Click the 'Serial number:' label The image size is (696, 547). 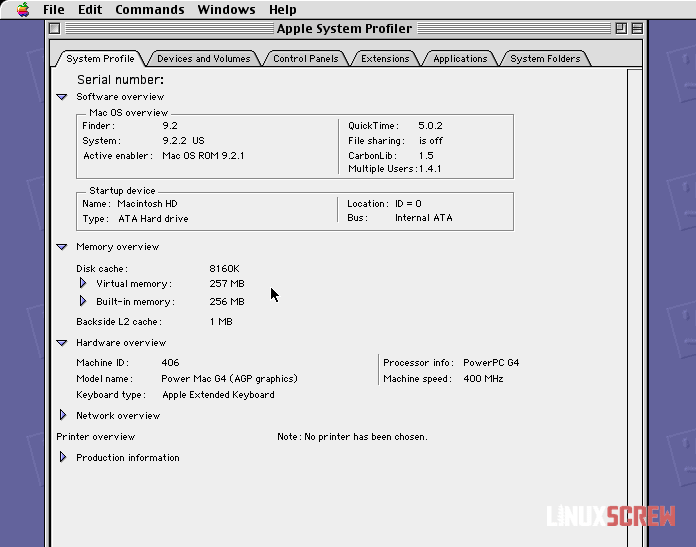120,80
